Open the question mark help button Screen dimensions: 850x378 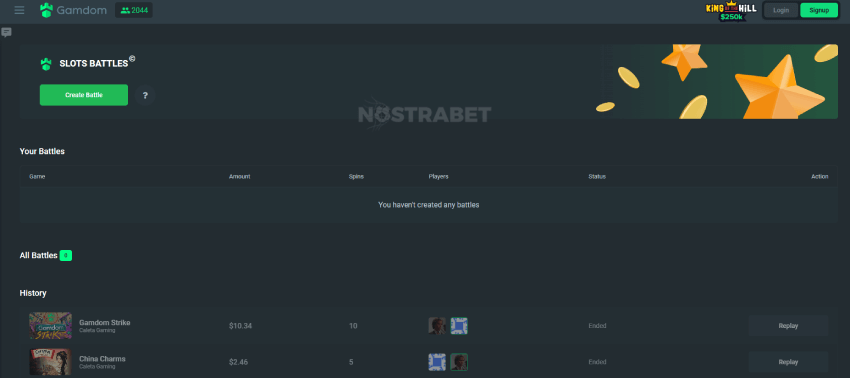145,95
